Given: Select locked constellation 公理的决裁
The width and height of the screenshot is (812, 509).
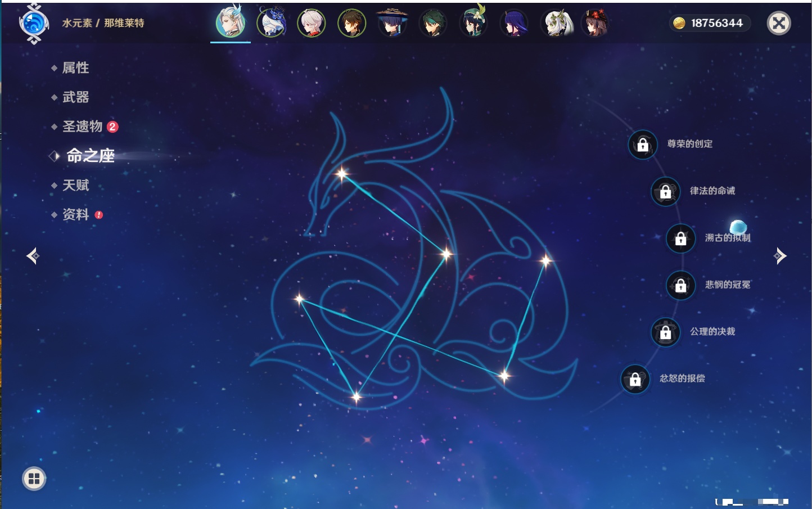Looking at the screenshot, I should (x=666, y=332).
